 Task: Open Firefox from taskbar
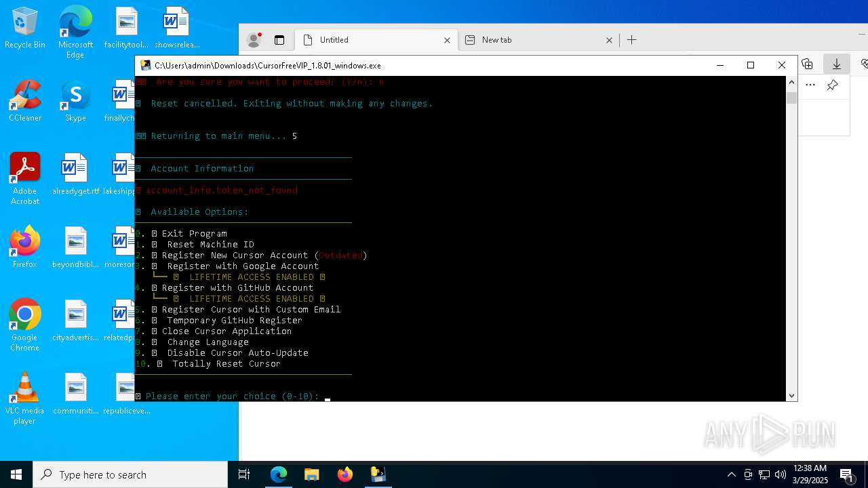coord(345,474)
